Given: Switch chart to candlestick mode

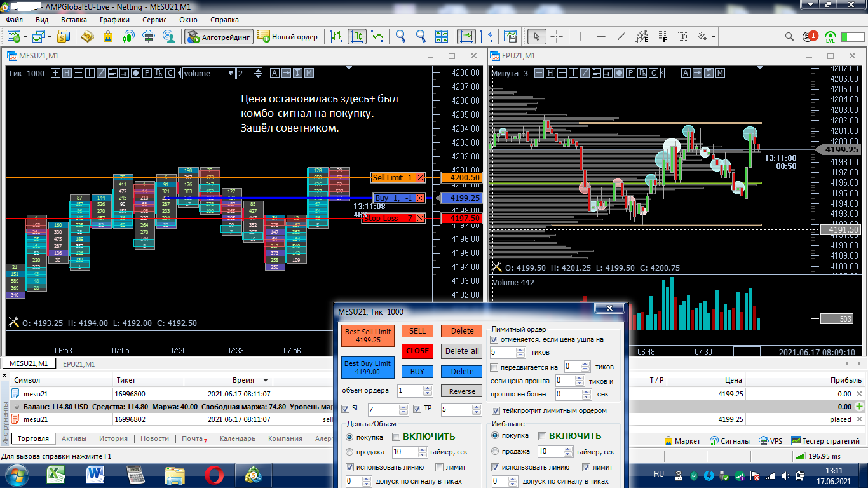Looking at the screenshot, I should 357,36.
